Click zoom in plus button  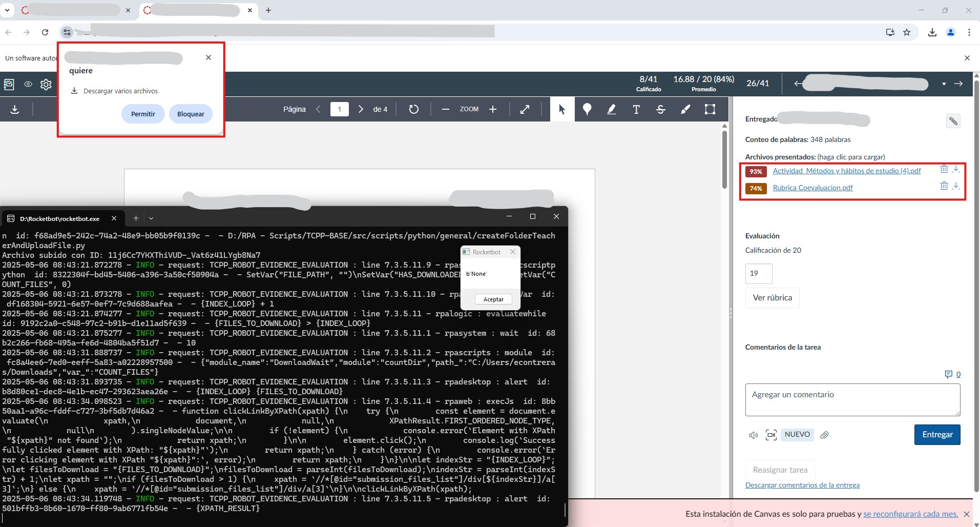(x=493, y=109)
